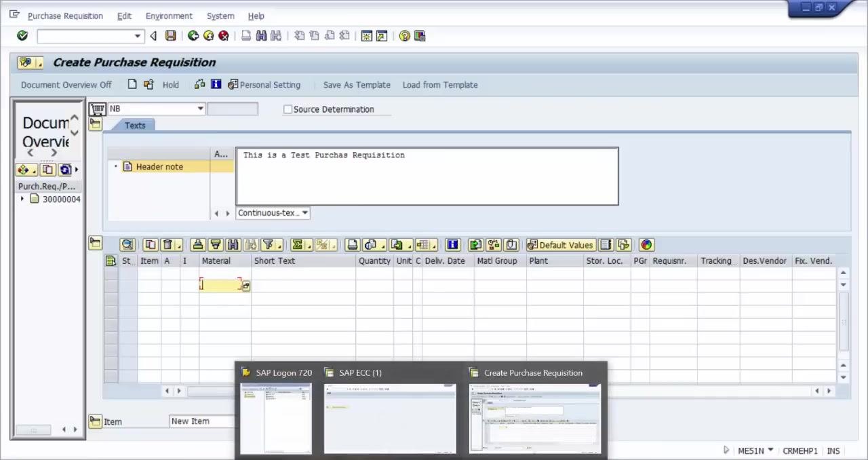Open the selection variant dropdown in document overview

[x=26, y=170]
